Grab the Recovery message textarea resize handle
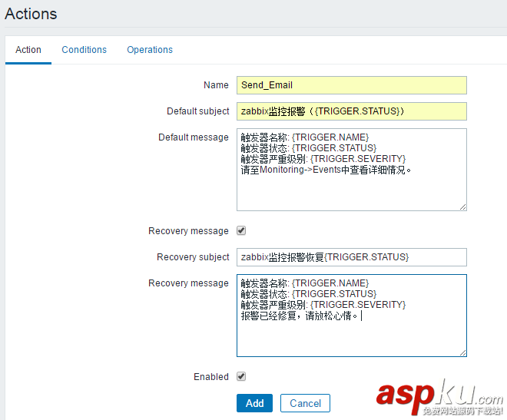507x420 pixels. [462, 352]
